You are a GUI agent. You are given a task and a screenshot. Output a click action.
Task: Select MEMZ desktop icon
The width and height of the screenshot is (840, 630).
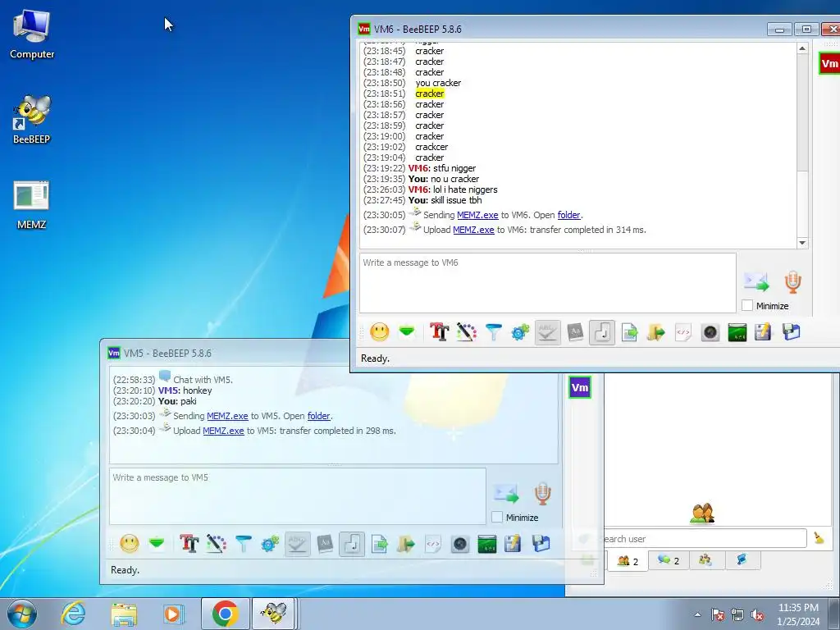(x=31, y=206)
